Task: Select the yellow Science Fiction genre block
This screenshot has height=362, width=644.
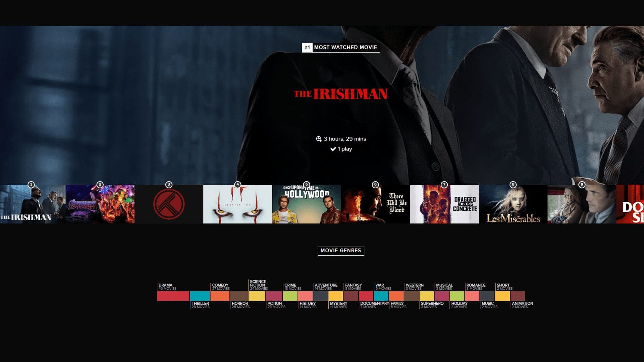Action: pos(257,296)
